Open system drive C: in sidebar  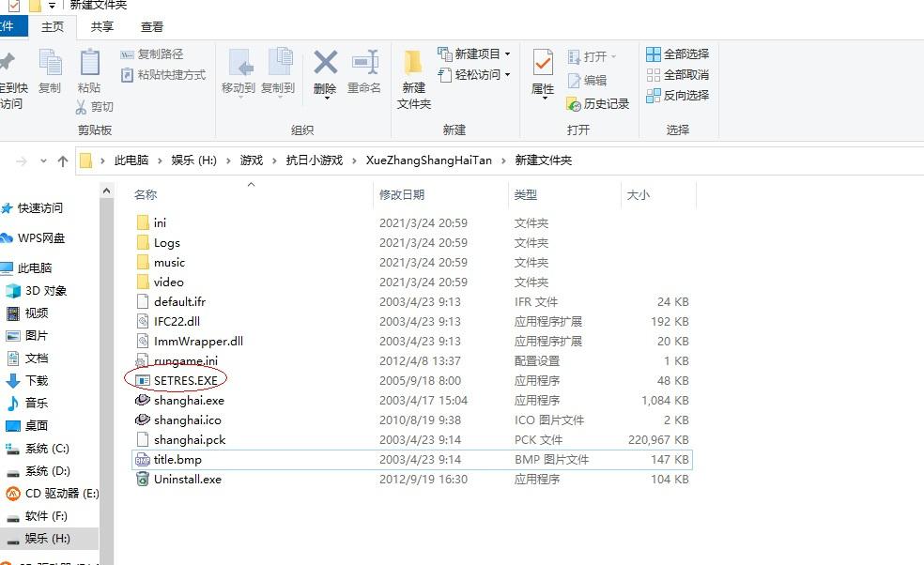click(47, 449)
